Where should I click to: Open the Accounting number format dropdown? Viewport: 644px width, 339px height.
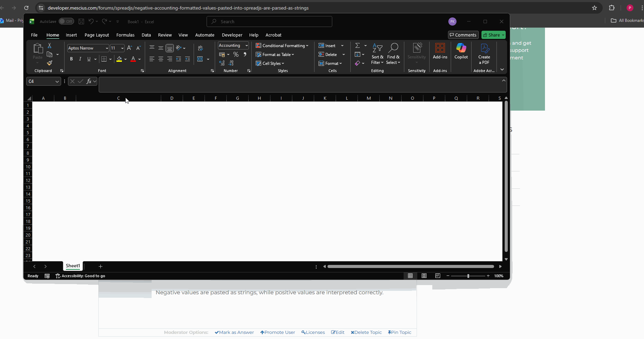tap(247, 46)
